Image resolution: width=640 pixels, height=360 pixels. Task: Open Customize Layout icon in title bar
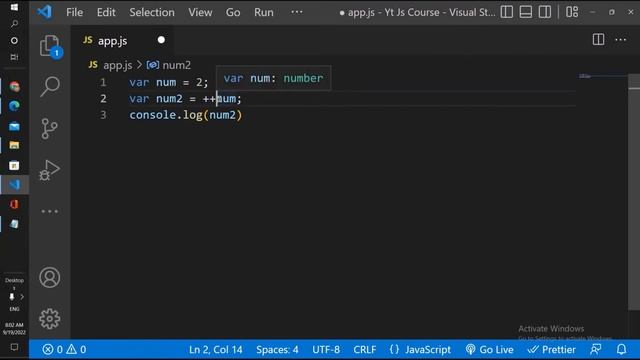coord(572,12)
